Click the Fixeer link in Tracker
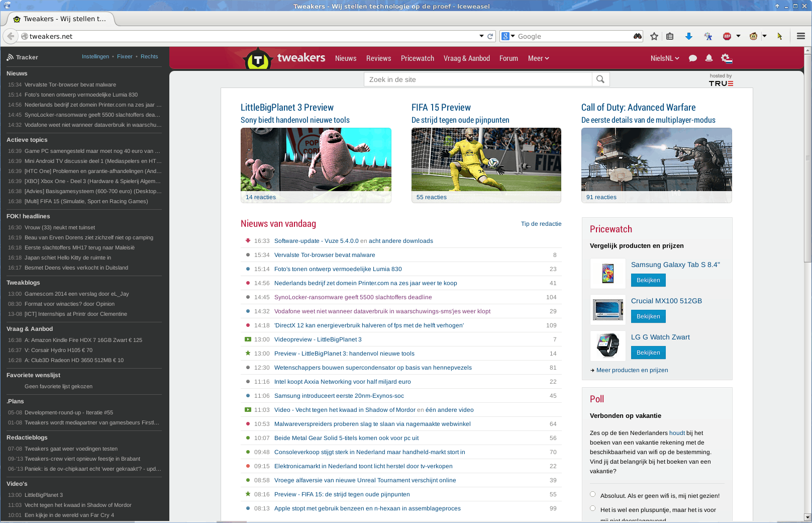Image resolution: width=812 pixels, height=523 pixels. coord(125,56)
